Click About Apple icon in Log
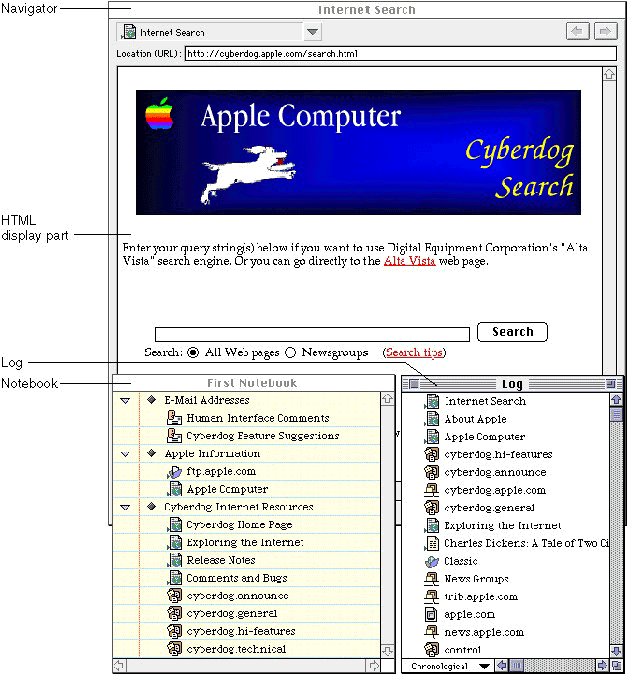 click(431, 419)
